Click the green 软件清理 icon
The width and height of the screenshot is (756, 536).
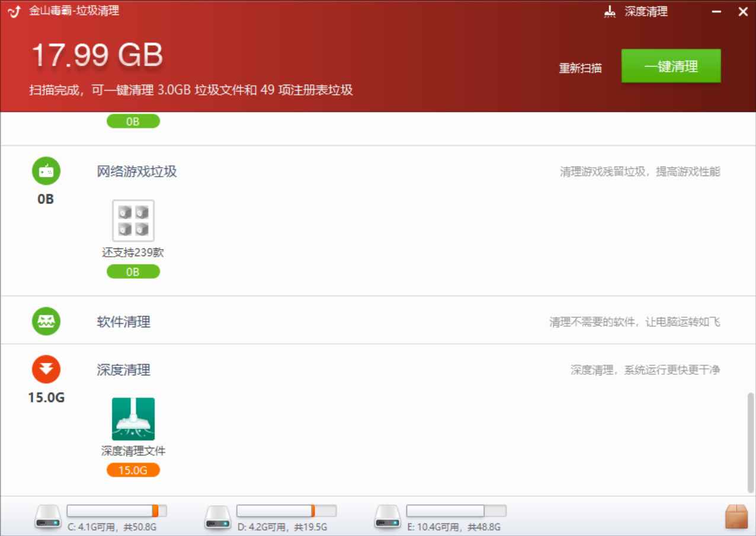point(46,321)
